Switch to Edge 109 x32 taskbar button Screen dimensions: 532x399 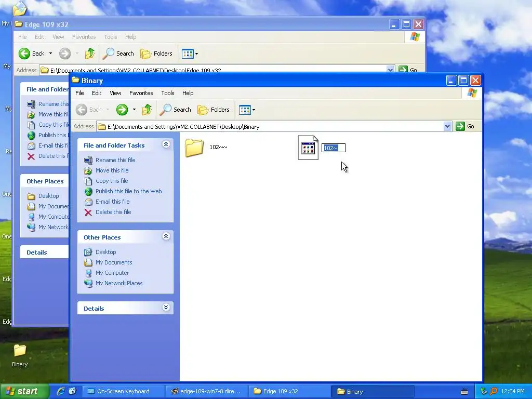pos(289,391)
